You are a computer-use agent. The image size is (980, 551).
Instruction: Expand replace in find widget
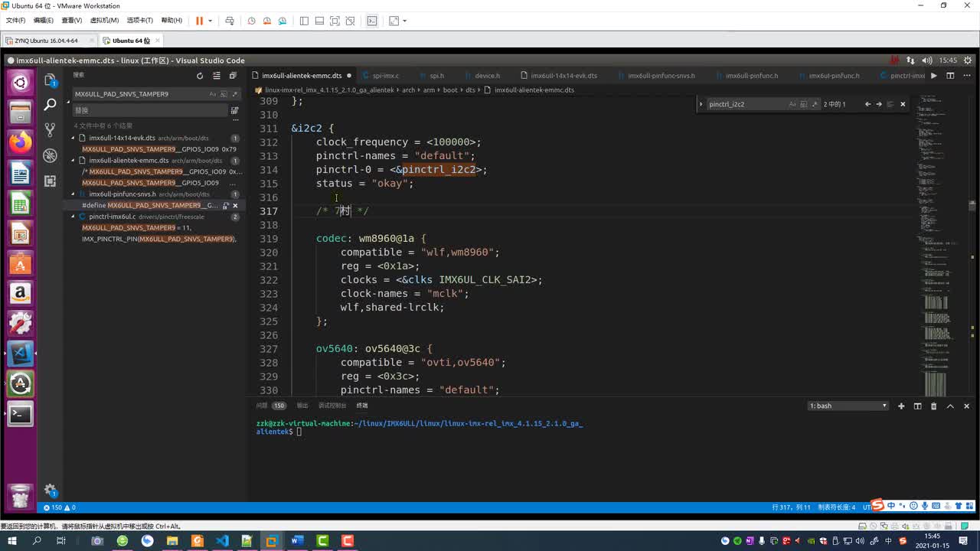pos(701,104)
